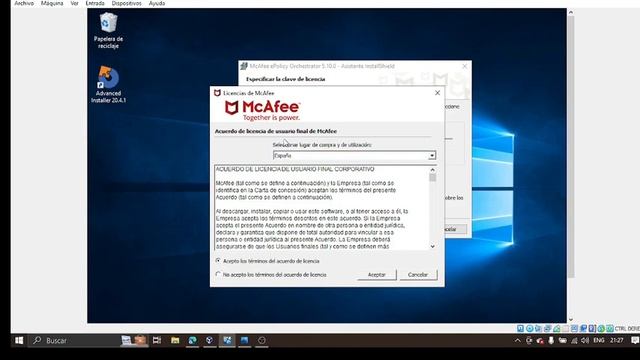
Task: Select Acepto los términos del acuerdo radio
Action: [x=218, y=260]
